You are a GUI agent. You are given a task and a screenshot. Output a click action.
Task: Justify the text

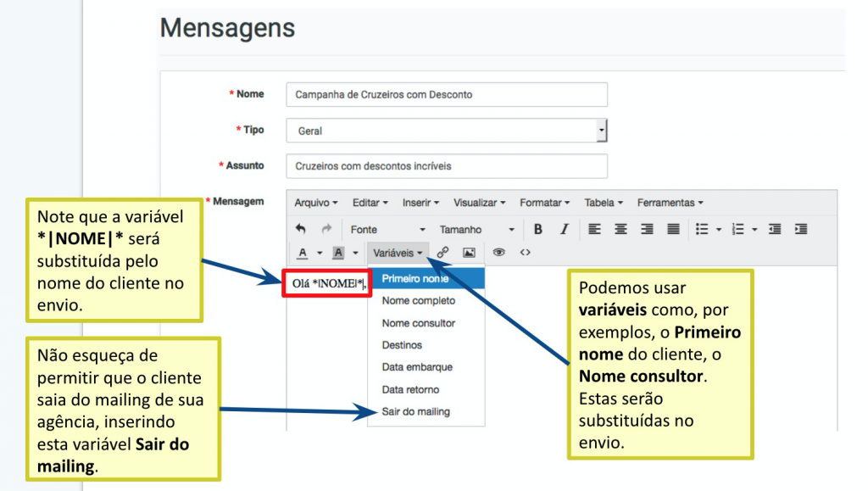tap(673, 229)
